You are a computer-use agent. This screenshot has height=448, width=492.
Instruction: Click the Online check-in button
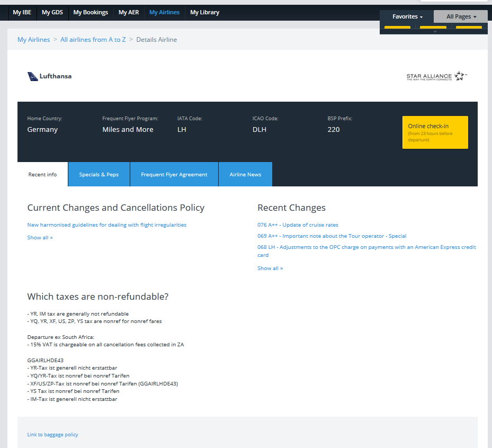coord(435,132)
